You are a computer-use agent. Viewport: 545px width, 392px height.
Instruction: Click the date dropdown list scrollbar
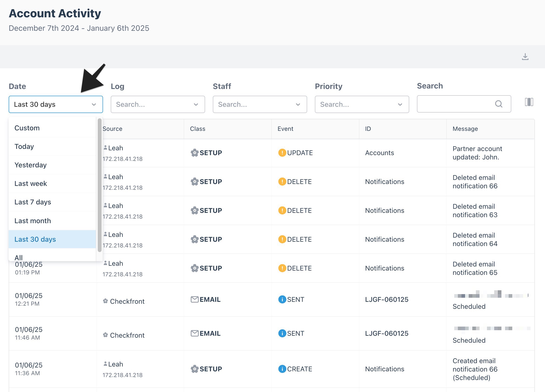point(99,185)
